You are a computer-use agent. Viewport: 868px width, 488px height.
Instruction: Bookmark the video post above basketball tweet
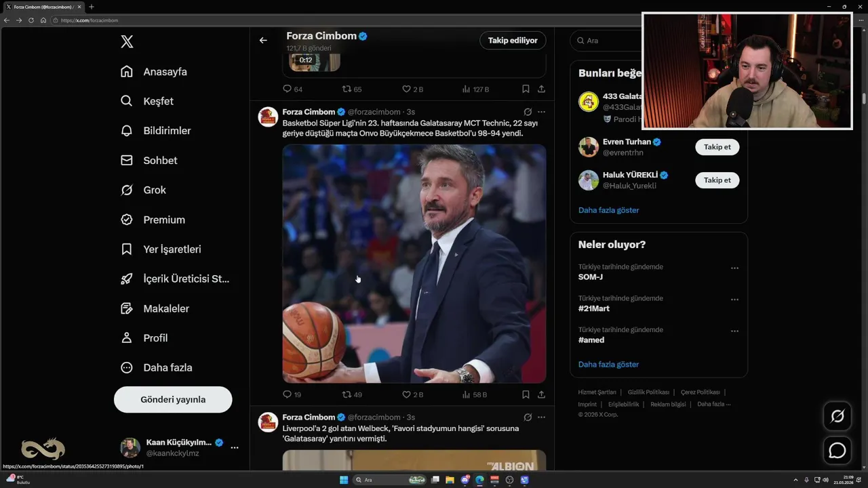click(526, 89)
